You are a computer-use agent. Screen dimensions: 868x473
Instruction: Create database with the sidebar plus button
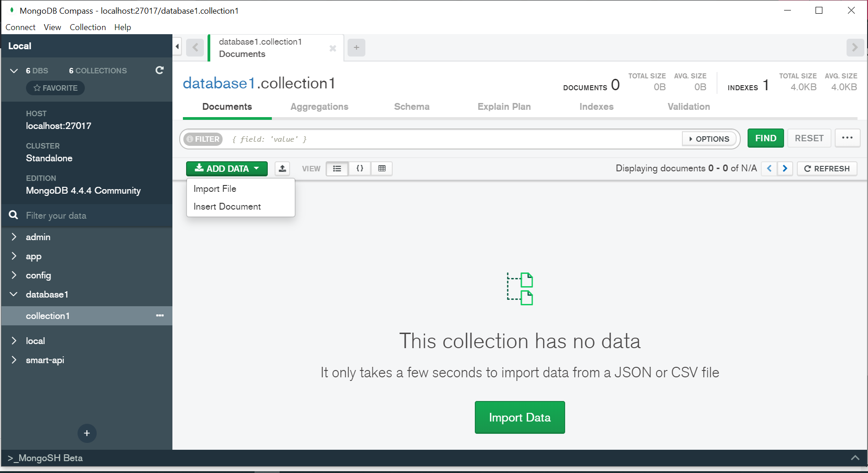coord(87,433)
